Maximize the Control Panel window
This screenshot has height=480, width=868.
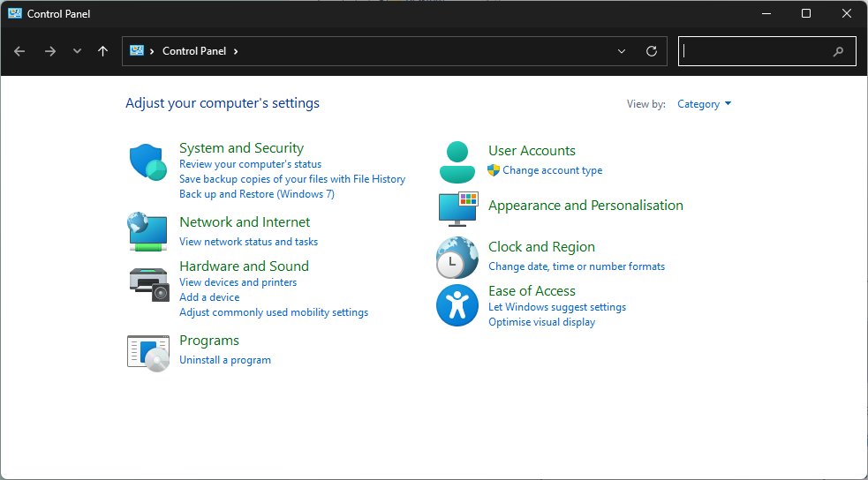point(806,13)
